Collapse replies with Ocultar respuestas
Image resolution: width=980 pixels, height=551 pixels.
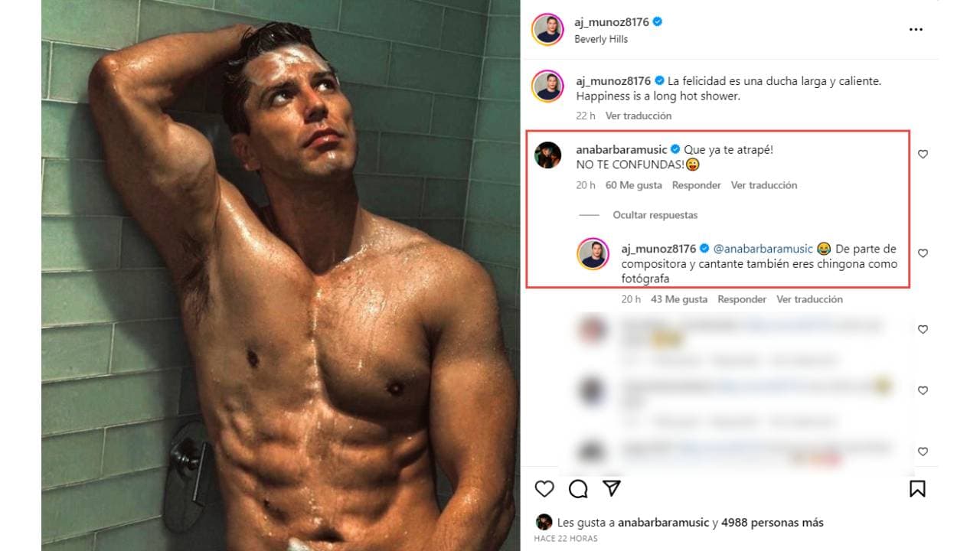tap(655, 216)
